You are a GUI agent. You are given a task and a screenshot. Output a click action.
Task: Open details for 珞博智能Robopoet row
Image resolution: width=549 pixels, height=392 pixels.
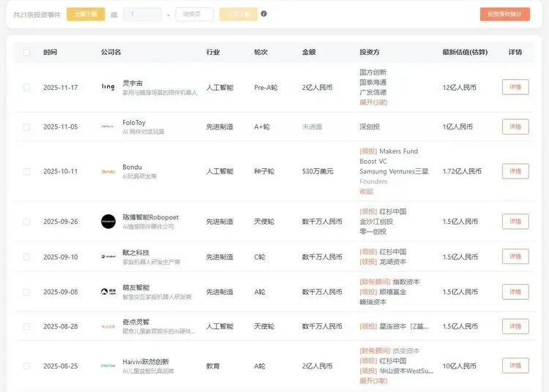click(x=515, y=222)
